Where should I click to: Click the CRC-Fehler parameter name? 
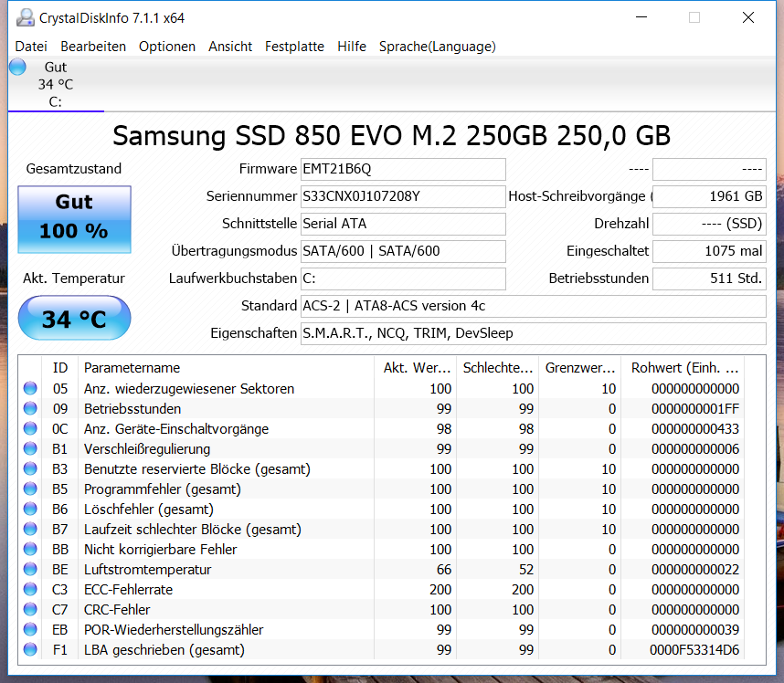[117, 610]
